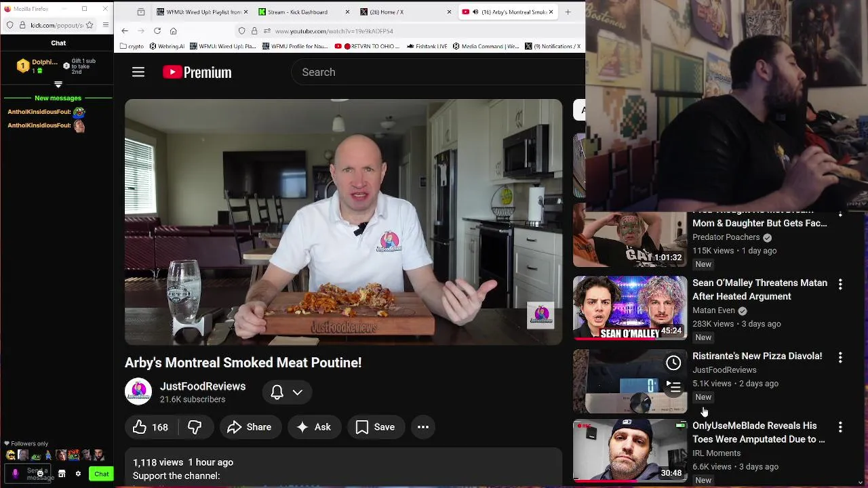The width and height of the screenshot is (868, 488).
Task: Add Ristirante's Pizza video to queue
Action: click(x=673, y=388)
